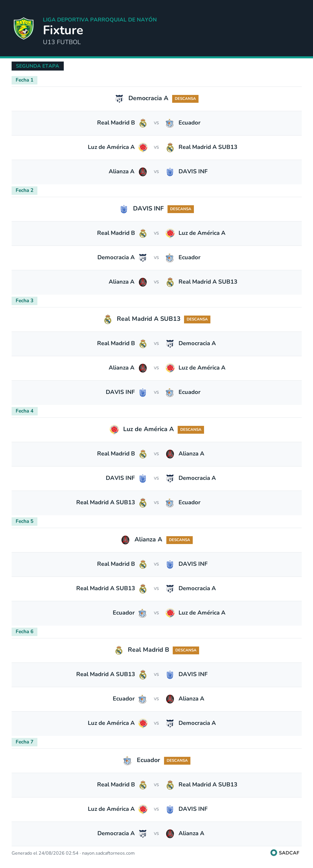Click DESCANSA badge next to Luz de América A
The width and height of the screenshot is (313, 868).
pos(191,430)
